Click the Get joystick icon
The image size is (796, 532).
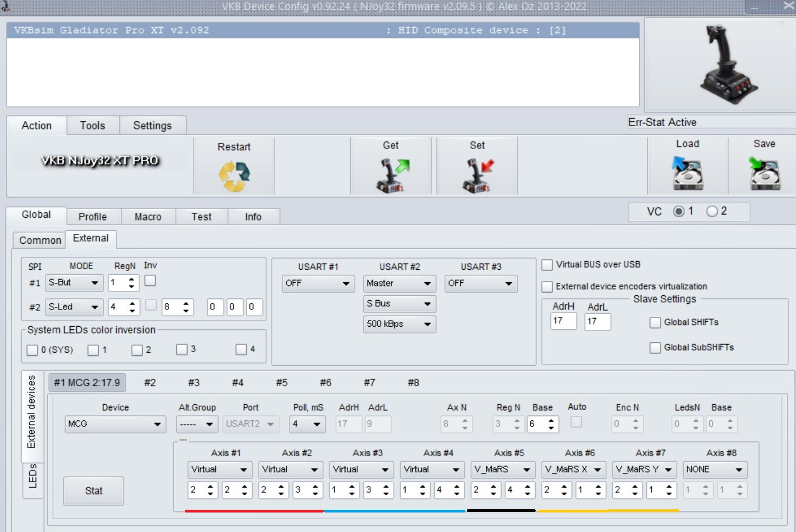[391, 175]
